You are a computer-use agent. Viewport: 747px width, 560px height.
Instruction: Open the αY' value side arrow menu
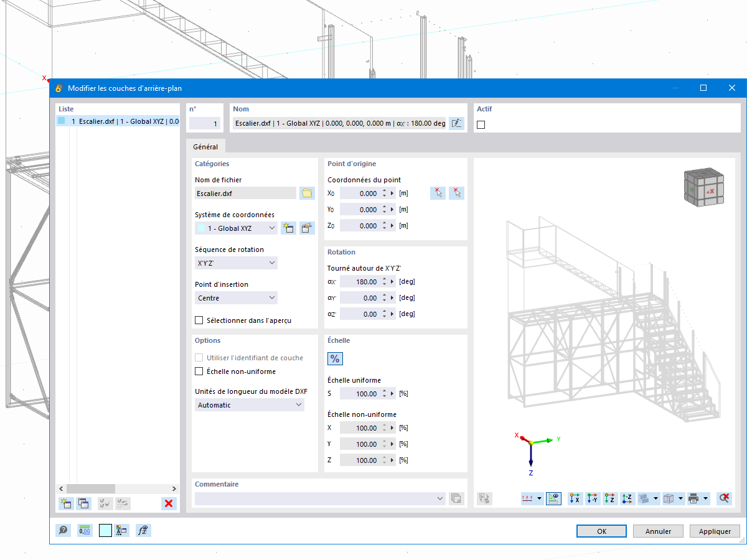[393, 298]
